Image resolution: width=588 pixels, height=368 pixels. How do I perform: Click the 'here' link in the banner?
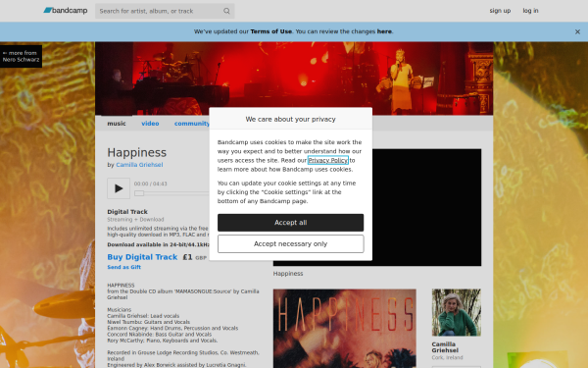click(384, 31)
